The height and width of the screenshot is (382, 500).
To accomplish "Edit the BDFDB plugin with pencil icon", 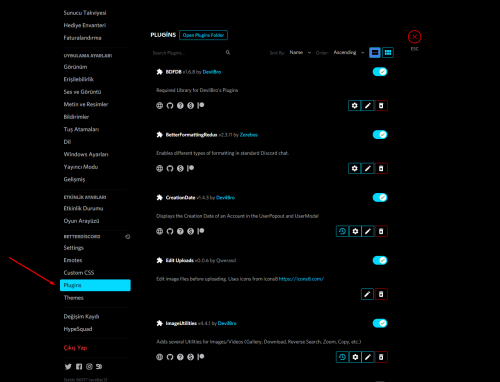I will [x=367, y=106].
